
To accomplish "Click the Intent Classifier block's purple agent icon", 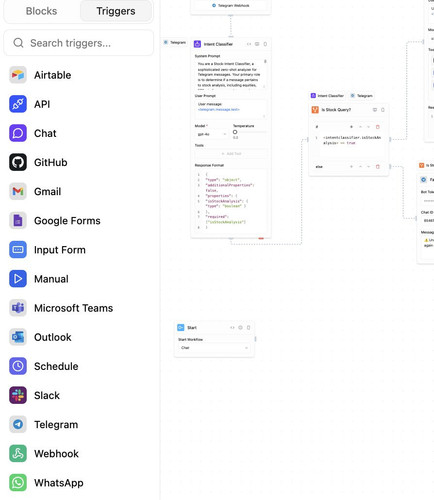I will point(197,44).
